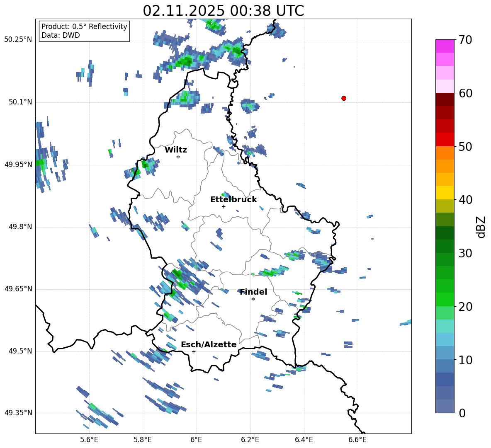Click the Wiltz station cross marker
Image resolution: width=491 pixels, height=448 pixels.
[178, 157]
